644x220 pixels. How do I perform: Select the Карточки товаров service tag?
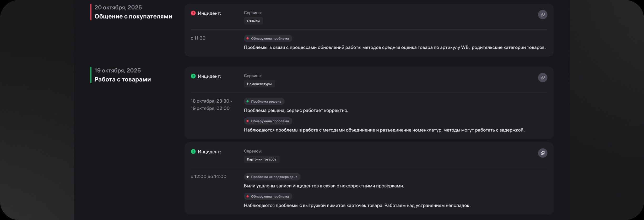click(x=261, y=159)
